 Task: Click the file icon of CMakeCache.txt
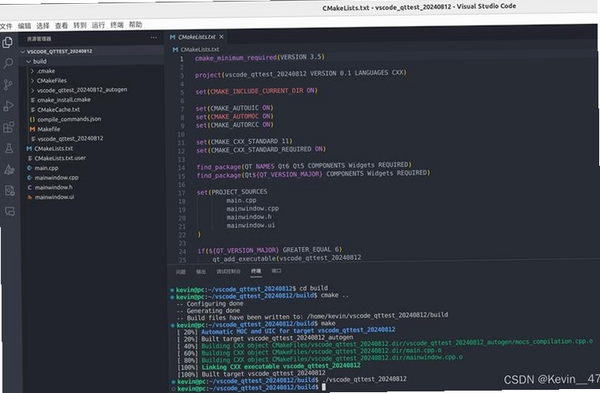[33, 110]
